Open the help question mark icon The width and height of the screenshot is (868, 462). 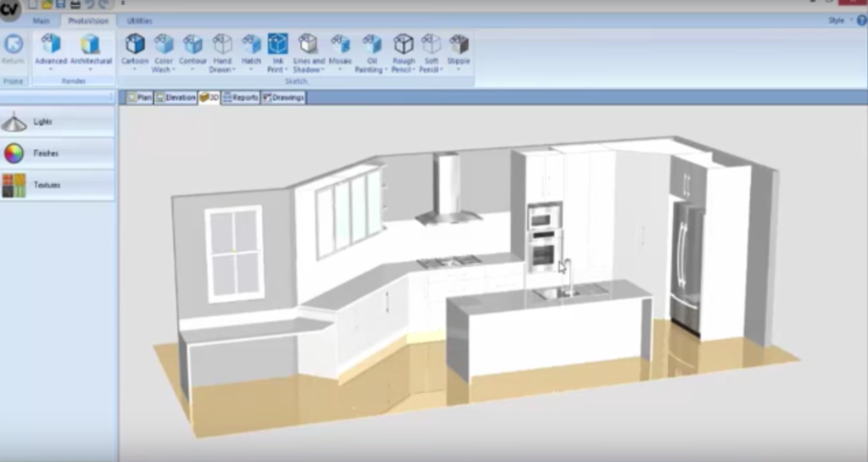(862, 20)
